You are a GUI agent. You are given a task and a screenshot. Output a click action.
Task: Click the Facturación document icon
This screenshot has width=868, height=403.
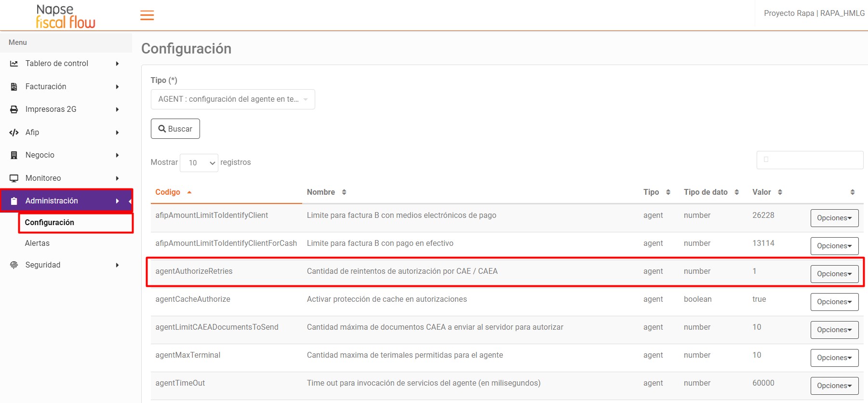click(14, 87)
